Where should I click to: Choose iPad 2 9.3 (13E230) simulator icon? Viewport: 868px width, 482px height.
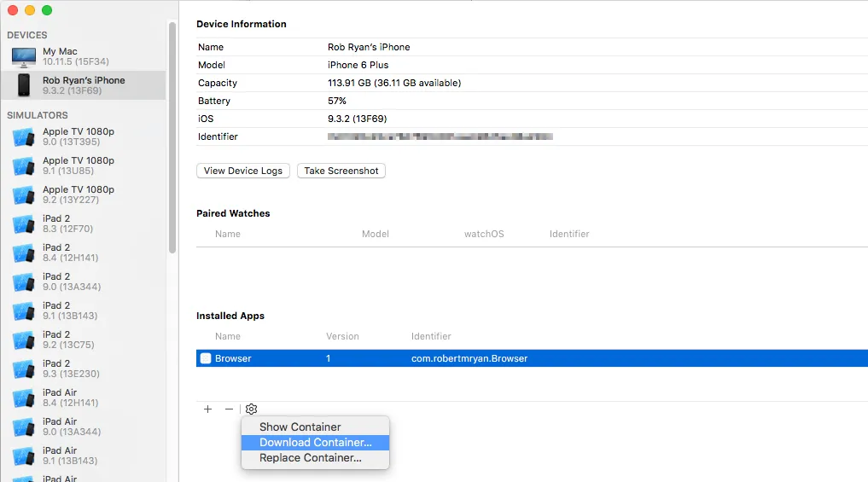(24, 369)
